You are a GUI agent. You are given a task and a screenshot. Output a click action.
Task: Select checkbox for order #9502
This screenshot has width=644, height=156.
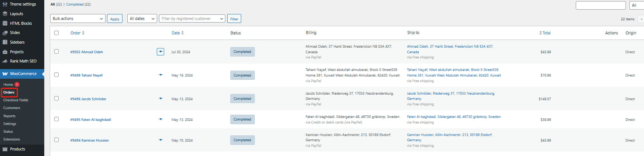(x=56, y=51)
